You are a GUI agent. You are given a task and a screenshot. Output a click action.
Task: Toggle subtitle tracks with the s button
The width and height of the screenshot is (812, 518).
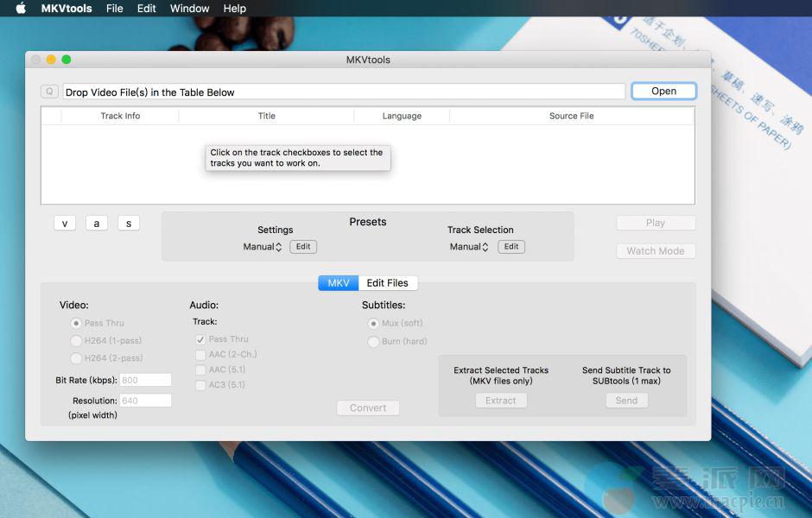[129, 223]
